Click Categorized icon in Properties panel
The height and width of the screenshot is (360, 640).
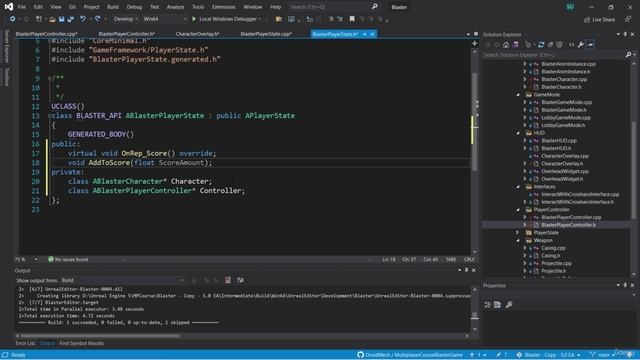click(488, 304)
